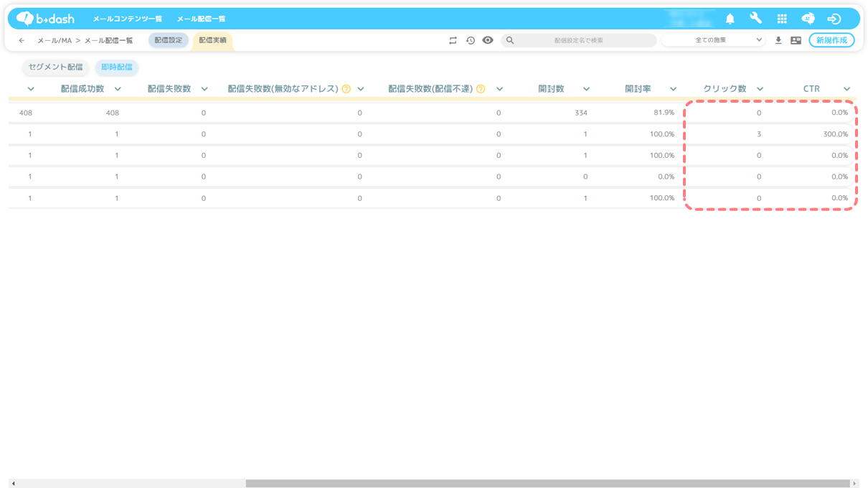Screen dimensions: 868x488
Task: Click the メール/MA breadcrumb link
Action: coord(55,41)
